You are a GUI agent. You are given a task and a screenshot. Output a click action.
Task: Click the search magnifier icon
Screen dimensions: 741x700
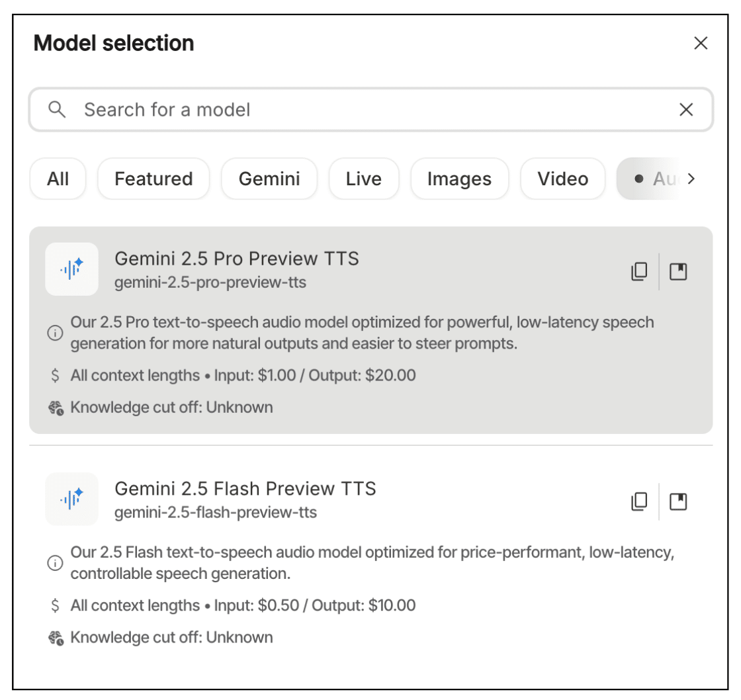point(58,109)
